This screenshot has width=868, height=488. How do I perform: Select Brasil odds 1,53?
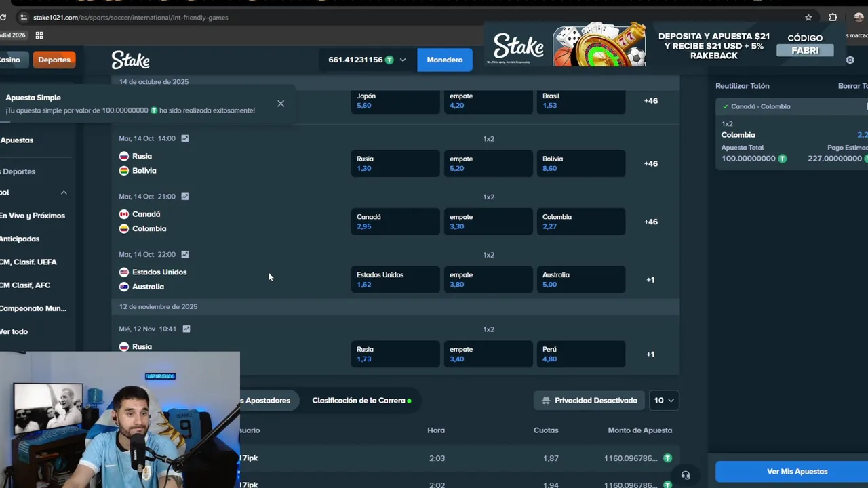(x=581, y=101)
